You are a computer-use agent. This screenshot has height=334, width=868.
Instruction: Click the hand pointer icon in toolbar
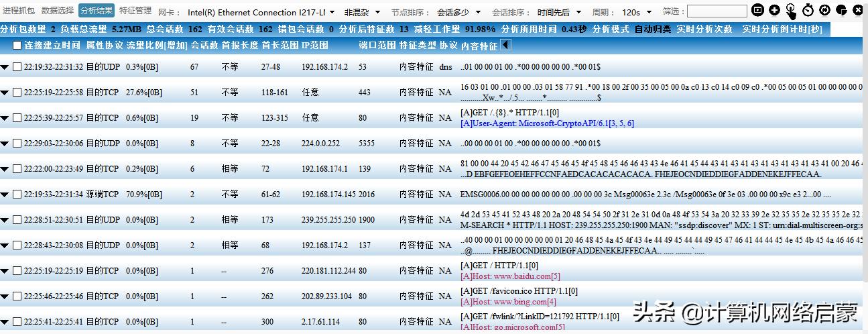(791, 11)
